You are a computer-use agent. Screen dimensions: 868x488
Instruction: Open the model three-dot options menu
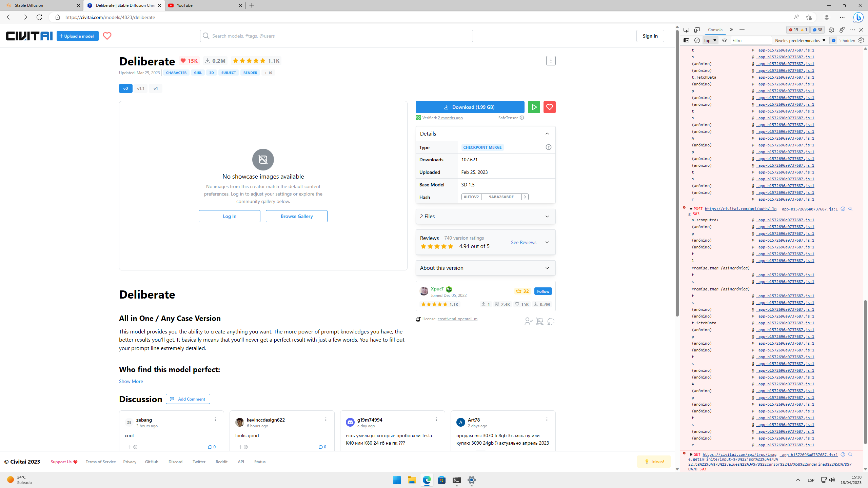click(551, 61)
